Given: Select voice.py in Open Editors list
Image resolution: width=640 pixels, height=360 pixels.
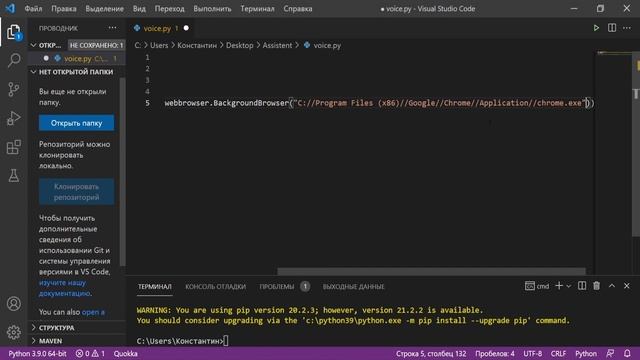Looking at the screenshot, I should point(78,58).
